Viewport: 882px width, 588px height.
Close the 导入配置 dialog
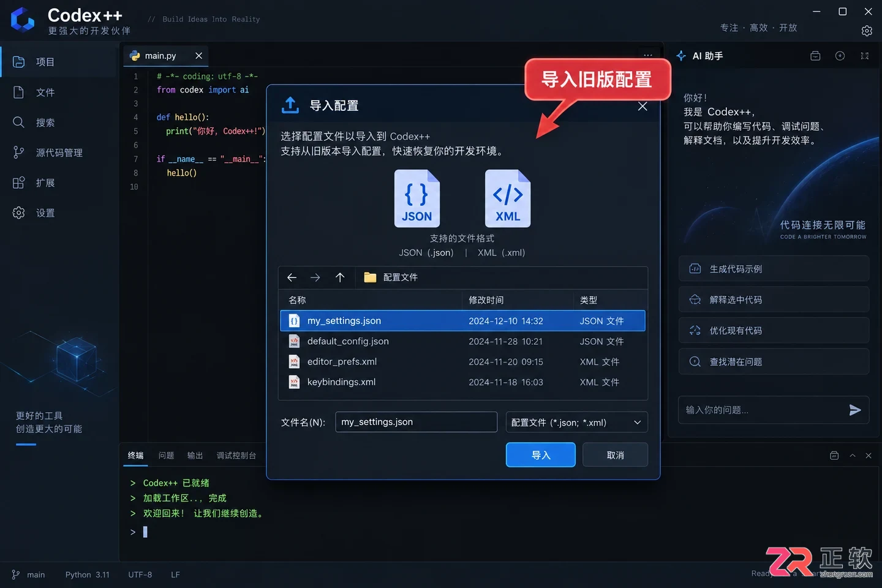point(643,107)
